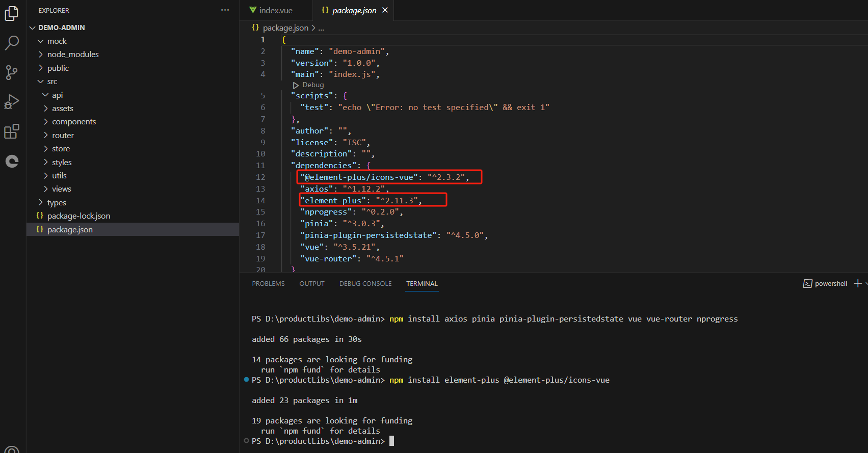This screenshot has height=453, width=868.
Task: Expand the styles folder
Action: pos(45,162)
